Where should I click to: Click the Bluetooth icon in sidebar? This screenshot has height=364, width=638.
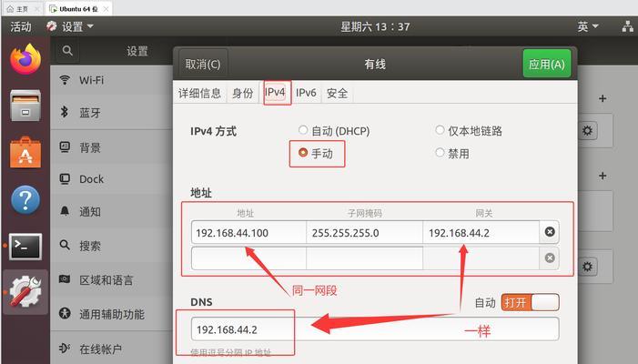(65, 111)
